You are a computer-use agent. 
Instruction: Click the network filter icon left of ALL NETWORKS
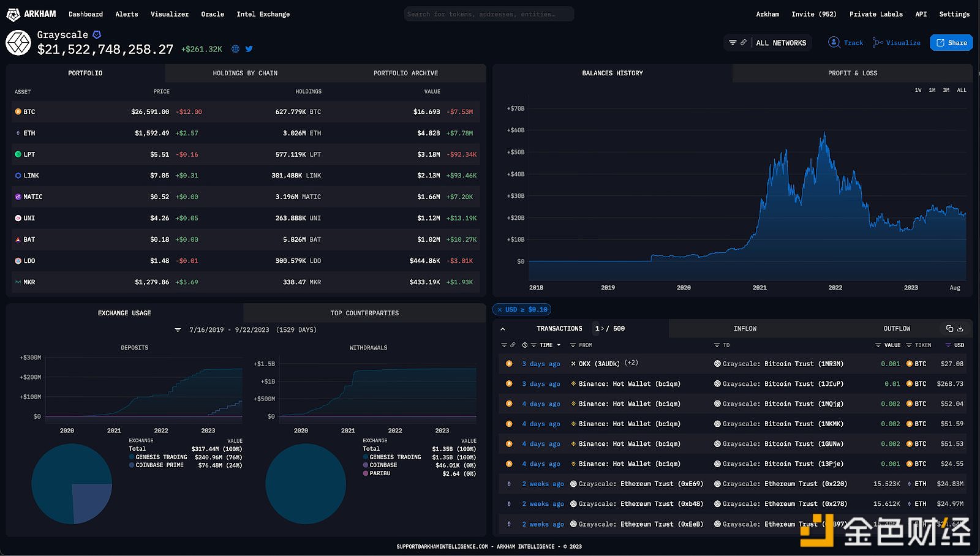tap(733, 43)
